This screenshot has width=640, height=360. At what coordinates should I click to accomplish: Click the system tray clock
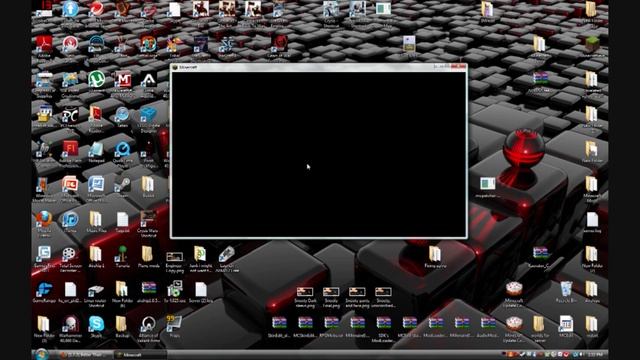tap(595, 355)
